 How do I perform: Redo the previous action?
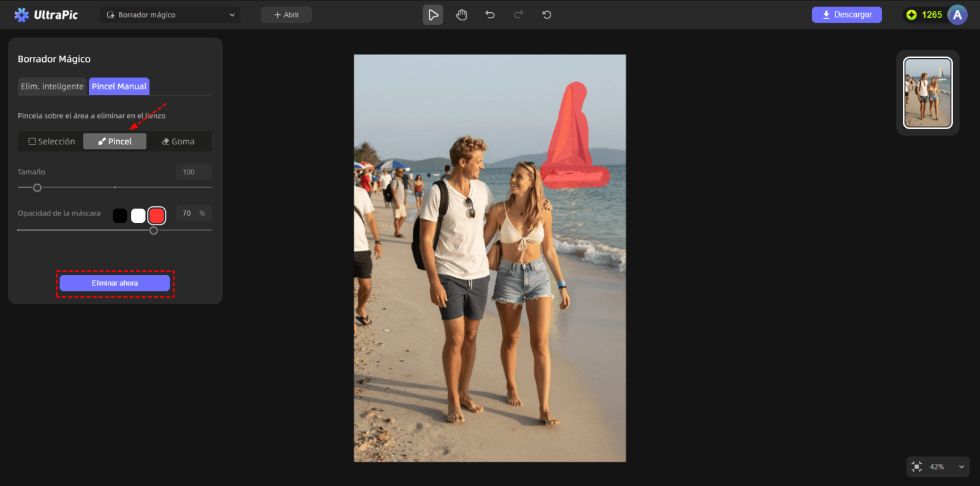[518, 15]
